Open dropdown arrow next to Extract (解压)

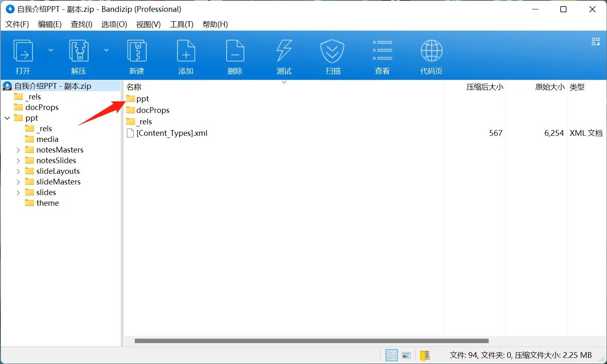106,50
